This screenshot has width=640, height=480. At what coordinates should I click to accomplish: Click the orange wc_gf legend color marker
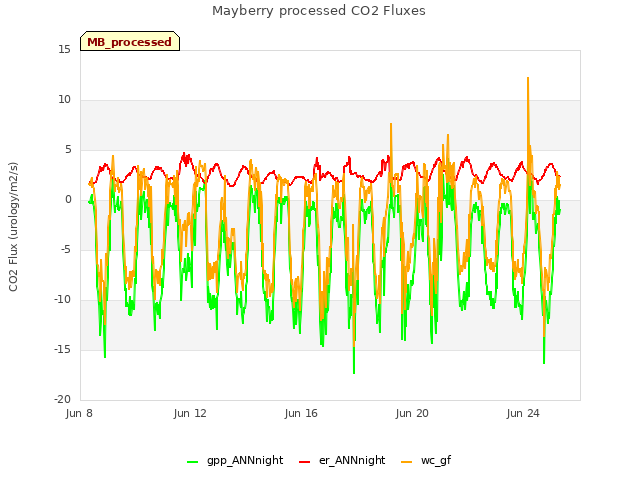tap(407, 462)
